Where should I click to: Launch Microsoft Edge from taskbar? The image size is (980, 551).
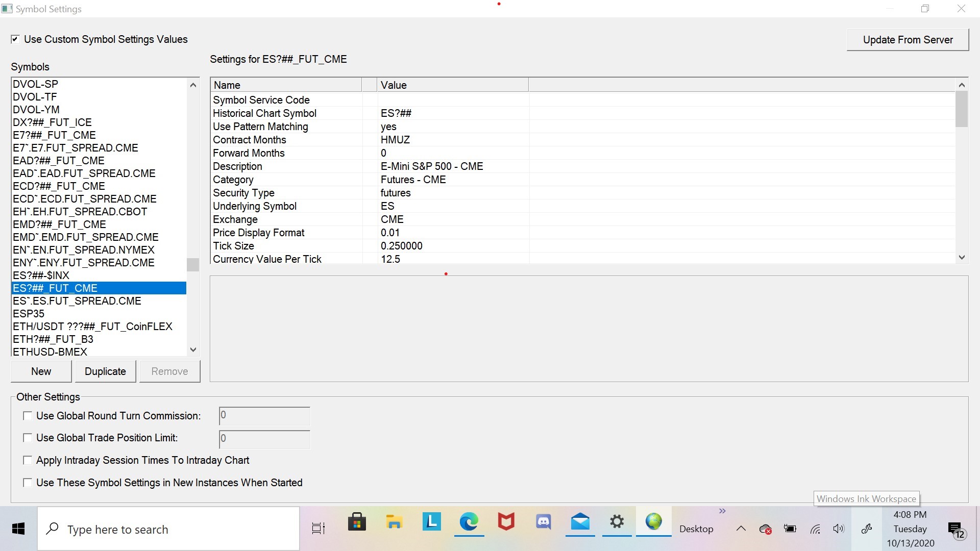[x=469, y=522]
